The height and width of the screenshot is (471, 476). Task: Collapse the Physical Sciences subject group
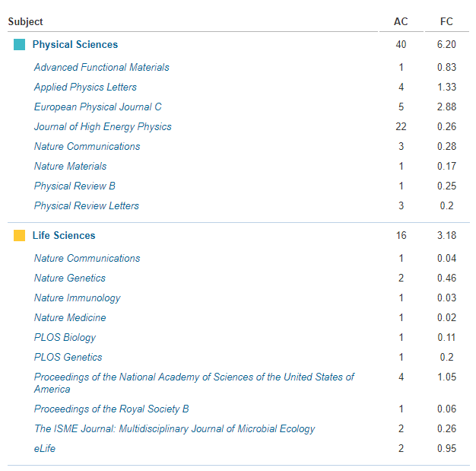point(75,45)
